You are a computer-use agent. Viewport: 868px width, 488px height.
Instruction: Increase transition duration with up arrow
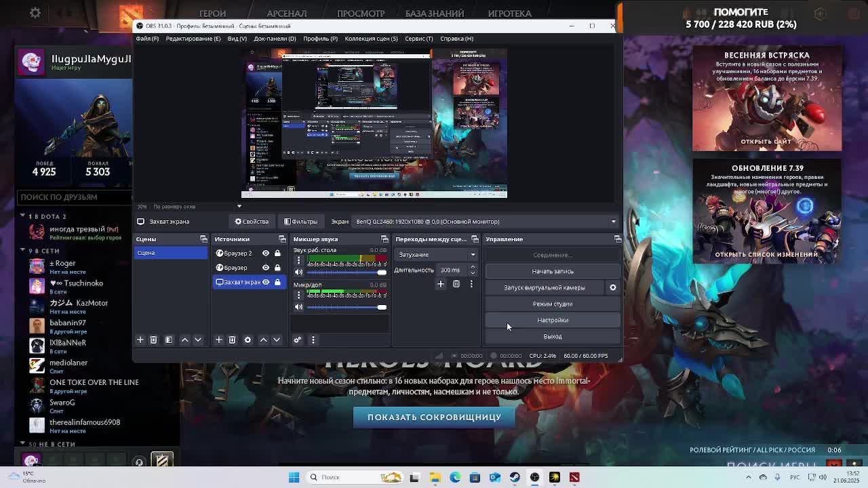click(473, 268)
